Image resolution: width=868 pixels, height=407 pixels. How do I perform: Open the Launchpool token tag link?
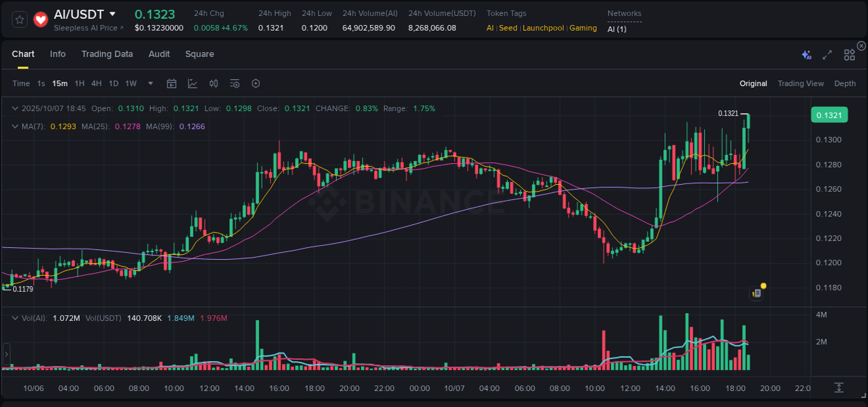coord(543,28)
